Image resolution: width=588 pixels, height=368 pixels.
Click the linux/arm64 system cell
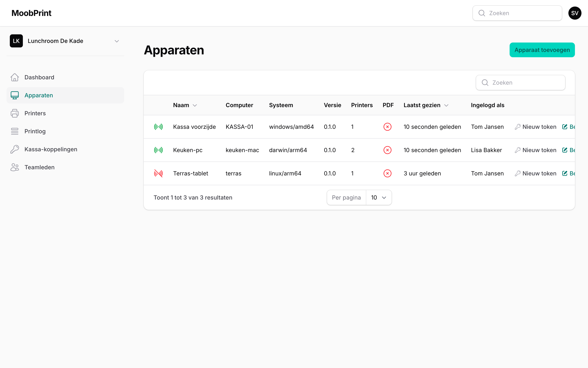(x=285, y=173)
